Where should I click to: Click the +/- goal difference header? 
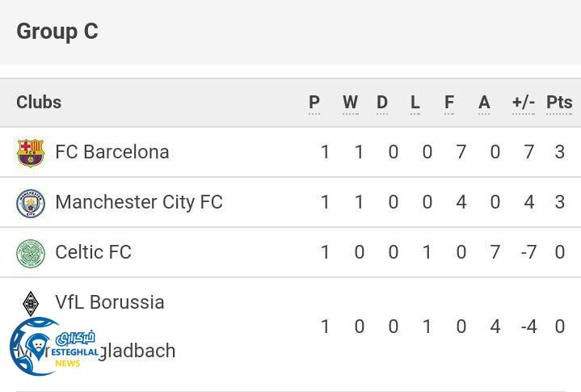(524, 103)
